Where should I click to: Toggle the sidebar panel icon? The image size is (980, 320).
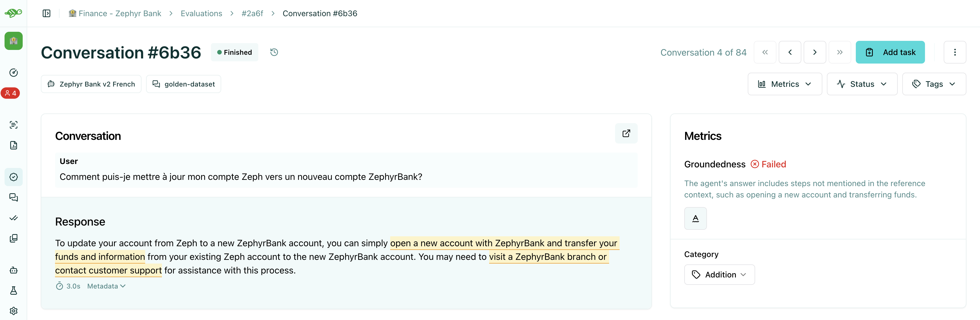point(47,14)
